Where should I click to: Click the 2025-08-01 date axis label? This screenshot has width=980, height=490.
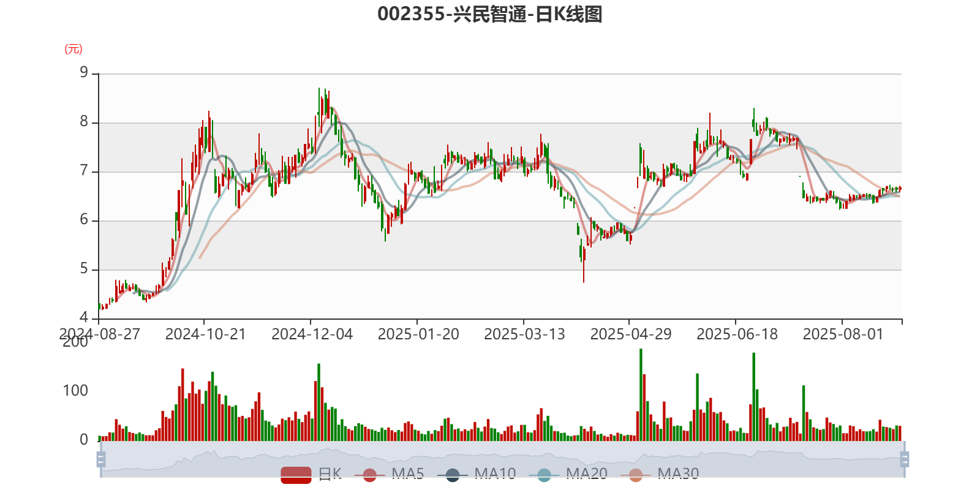(843, 334)
